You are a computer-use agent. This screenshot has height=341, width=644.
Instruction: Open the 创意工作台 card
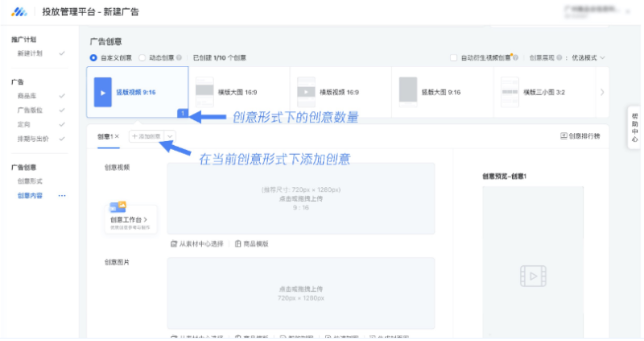coord(130,218)
